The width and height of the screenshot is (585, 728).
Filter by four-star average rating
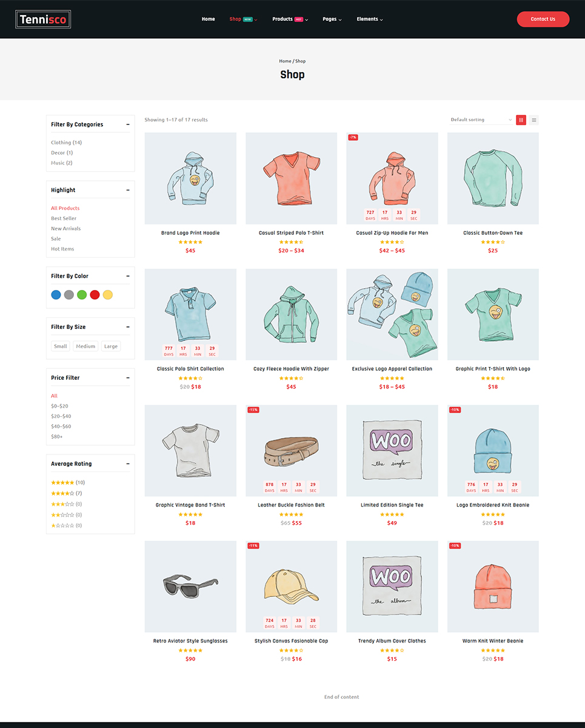(x=67, y=493)
